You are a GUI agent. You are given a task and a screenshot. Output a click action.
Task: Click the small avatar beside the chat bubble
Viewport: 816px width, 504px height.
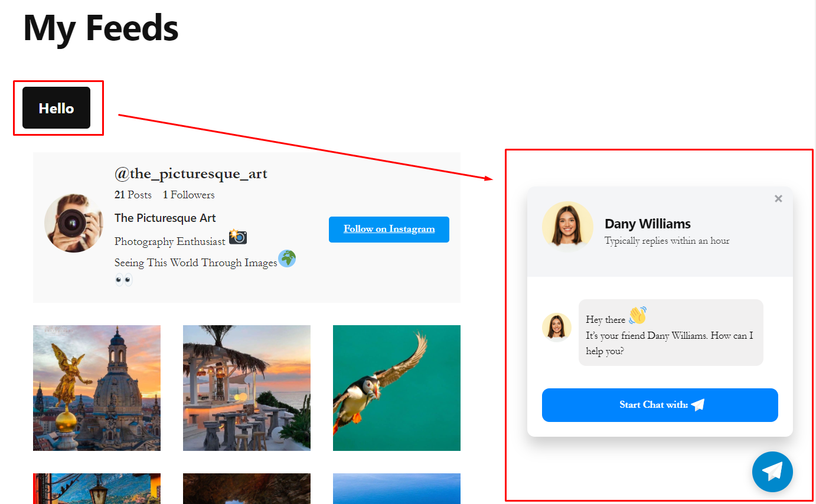(557, 326)
